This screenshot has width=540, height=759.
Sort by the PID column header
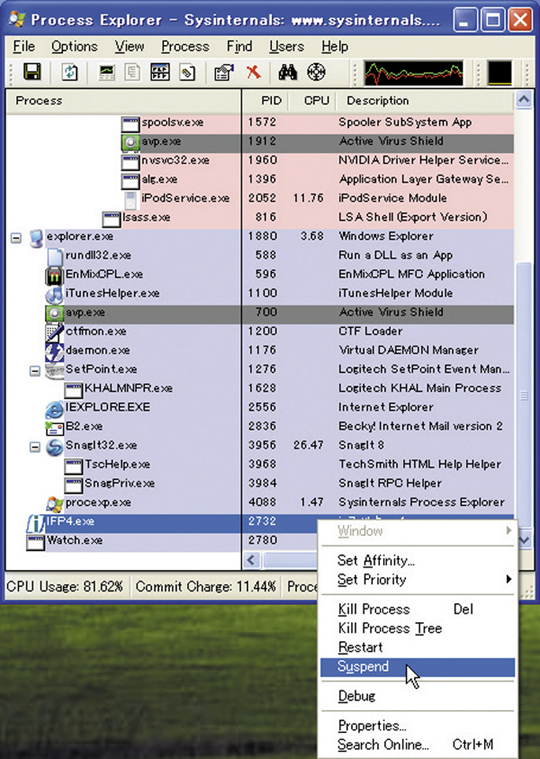pyautogui.click(x=266, y=101)
